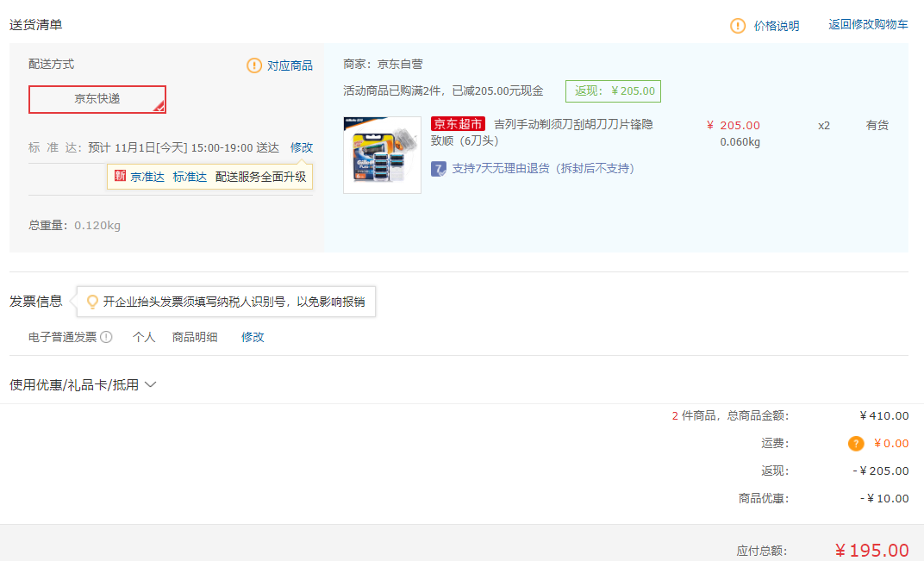Click the 发票信息 heading
Screen dimensions: 924x561
(x=36, y=302)
